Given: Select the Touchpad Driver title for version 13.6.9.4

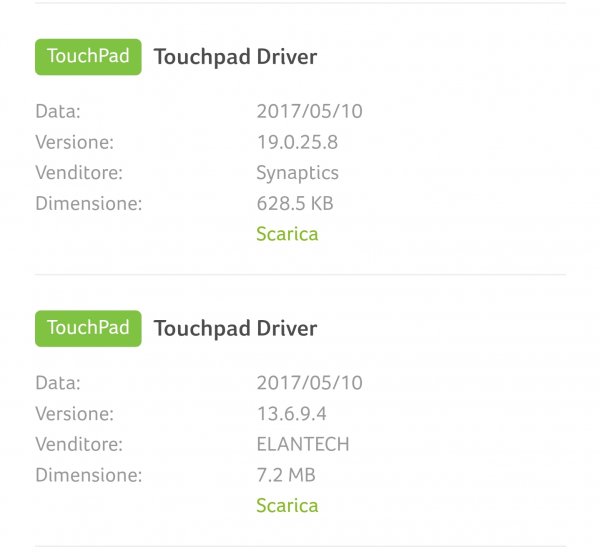Looking at the screenshot, I should click(x=235, y=329).
